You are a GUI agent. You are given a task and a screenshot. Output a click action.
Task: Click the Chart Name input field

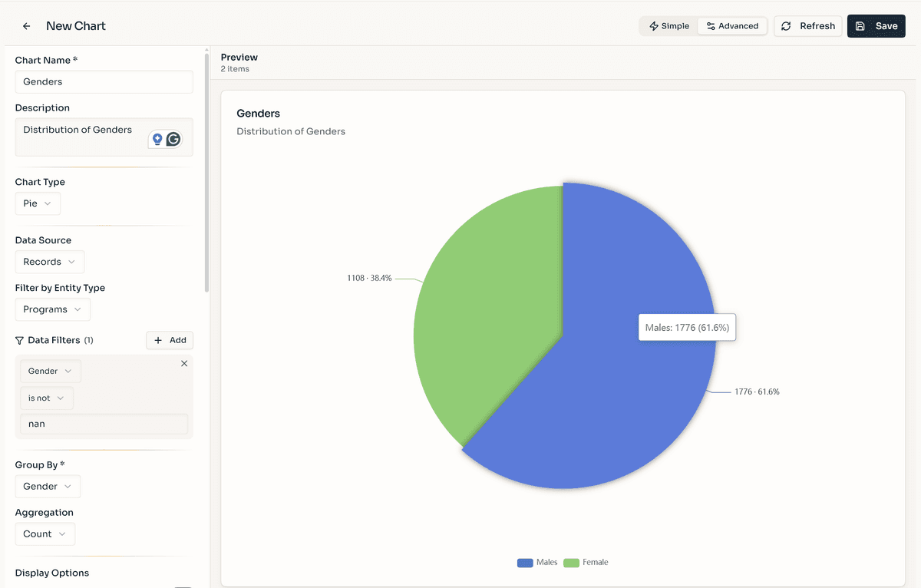pos(104,82)
